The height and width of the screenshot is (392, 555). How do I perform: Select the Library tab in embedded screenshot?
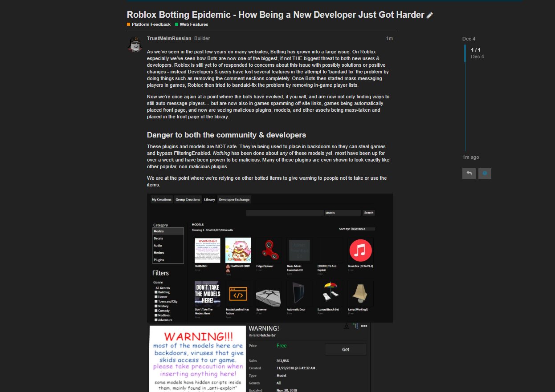[209, 199]
